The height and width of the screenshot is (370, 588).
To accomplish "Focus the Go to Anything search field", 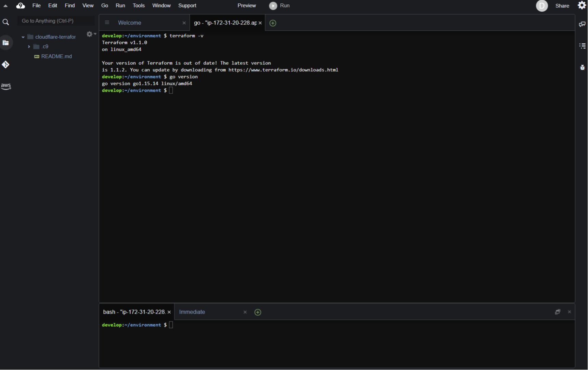I will [56, 21].
